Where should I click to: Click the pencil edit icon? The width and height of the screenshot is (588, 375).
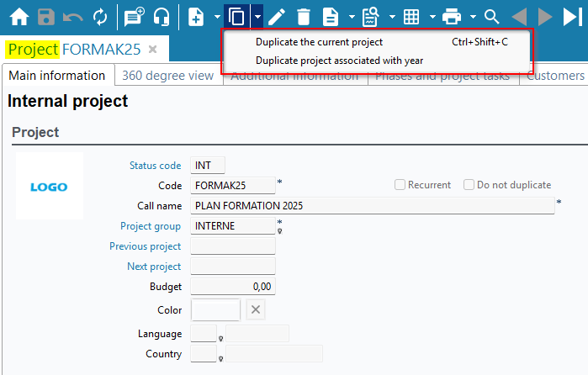pos(277,17)
